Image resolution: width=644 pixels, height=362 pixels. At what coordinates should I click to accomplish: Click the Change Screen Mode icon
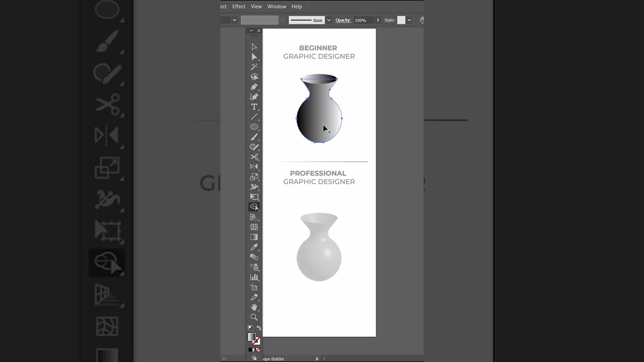(254, 358)
